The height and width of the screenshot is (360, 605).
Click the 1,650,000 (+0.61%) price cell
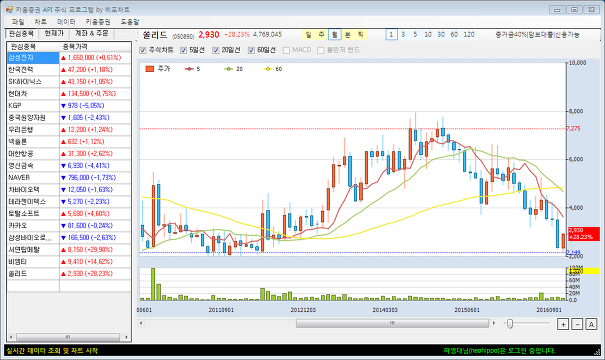tap(95, 58)
